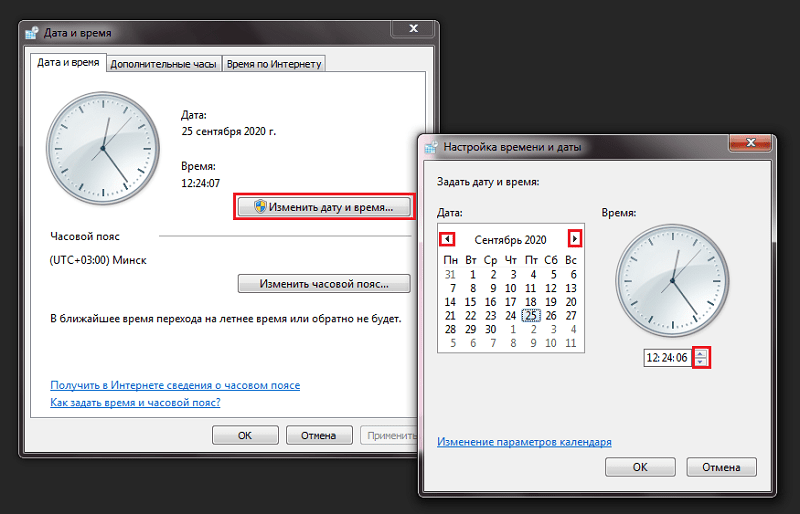Select day 30 in the calendar
The height and width of the screenshot is (514, 800).
tap(491, 329)
